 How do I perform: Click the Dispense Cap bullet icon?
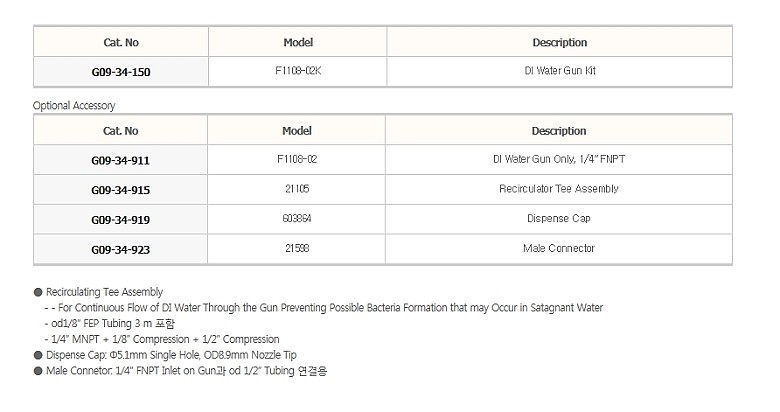click(x=38, y=355)
